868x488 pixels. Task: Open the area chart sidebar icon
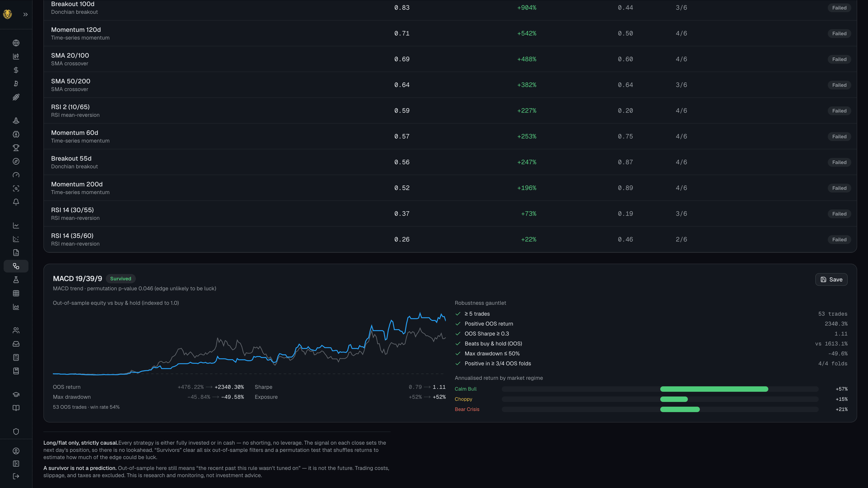[x=16, y=307]
